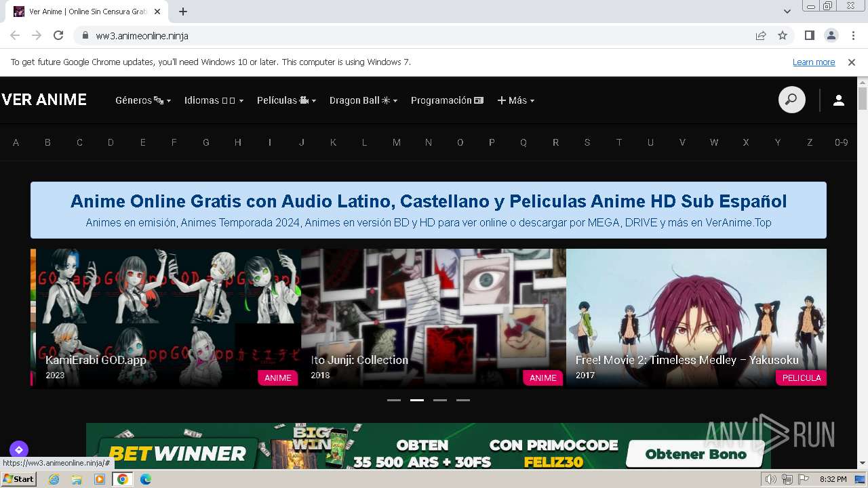Click the Betwinner banner logo
The width and height of the screenshot is (868, 488).
click(177, 453)
